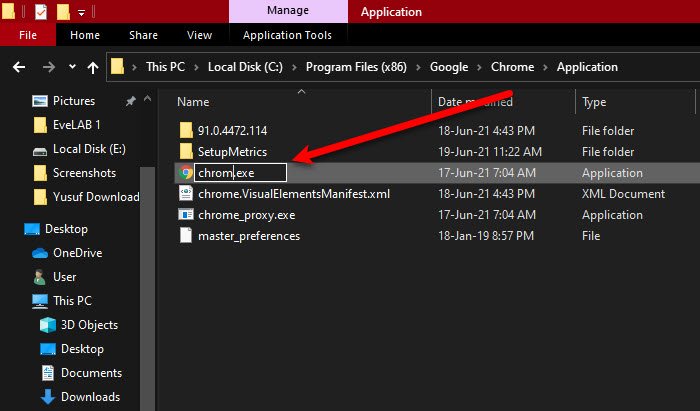Select This PC in navigation pane
700x411 pixels.
(x=72, y=301)
